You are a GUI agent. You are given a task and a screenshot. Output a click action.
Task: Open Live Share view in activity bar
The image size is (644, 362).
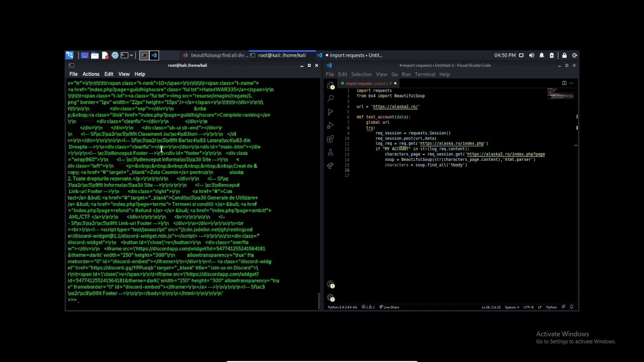pos(331,166)
